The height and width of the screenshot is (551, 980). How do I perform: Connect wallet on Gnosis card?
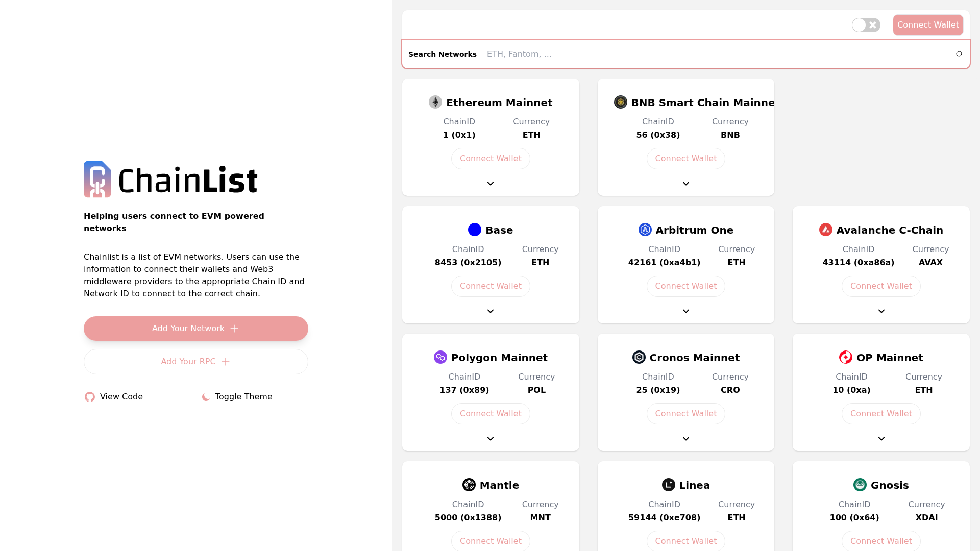(881, 541)
